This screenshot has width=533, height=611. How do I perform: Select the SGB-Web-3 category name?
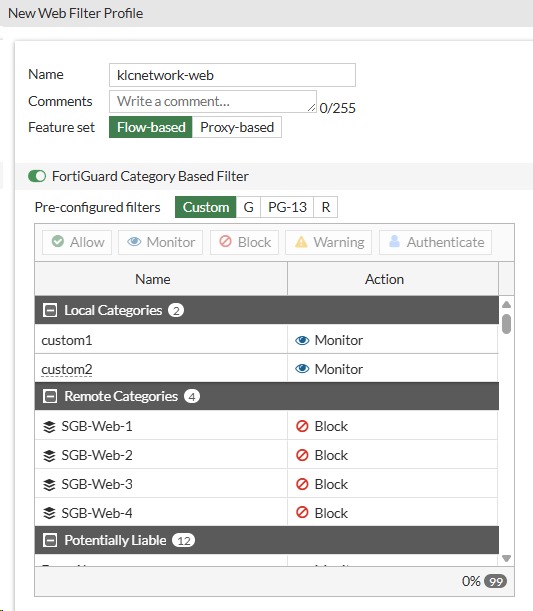pyautogui.click(x=97, y=484)
